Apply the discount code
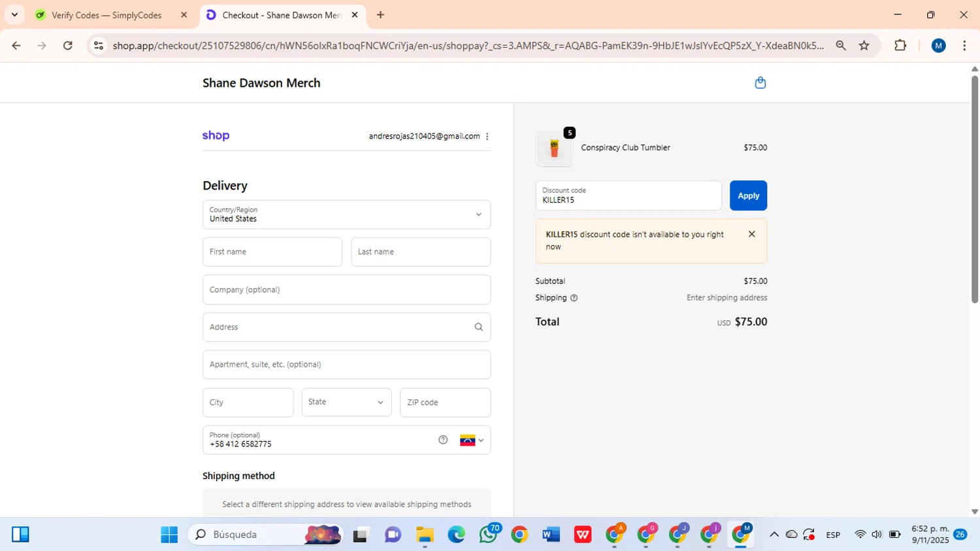Viewport: 980px width, 551px height. (748, 195)
